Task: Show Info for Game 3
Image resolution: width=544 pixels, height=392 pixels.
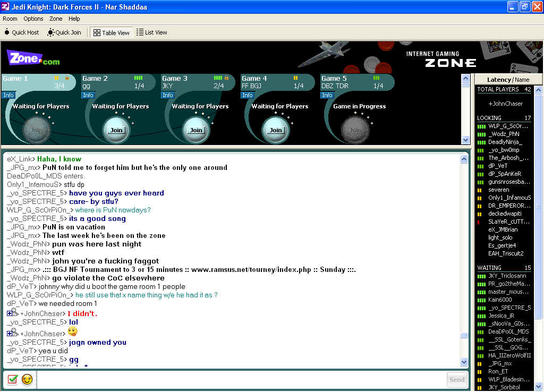Action: pos(168,95)
